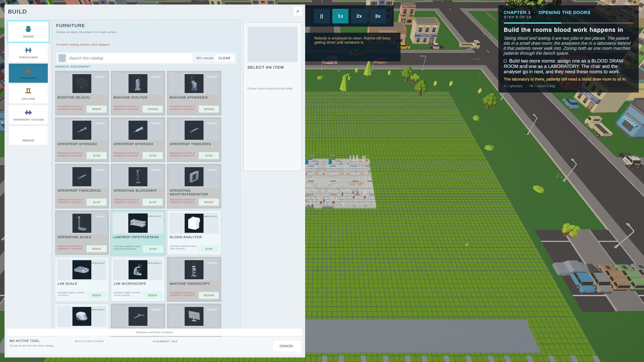Select the locked white monitor icon
Viewport: 644px width, 362px height.
(x=194, y=316)
